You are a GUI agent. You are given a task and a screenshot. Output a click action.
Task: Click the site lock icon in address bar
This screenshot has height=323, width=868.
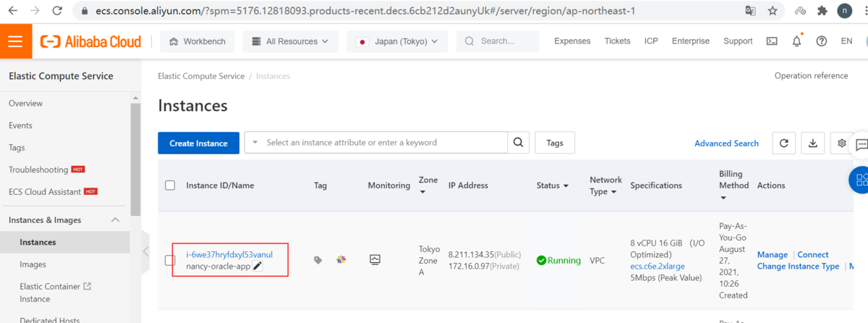click(85, 11)
